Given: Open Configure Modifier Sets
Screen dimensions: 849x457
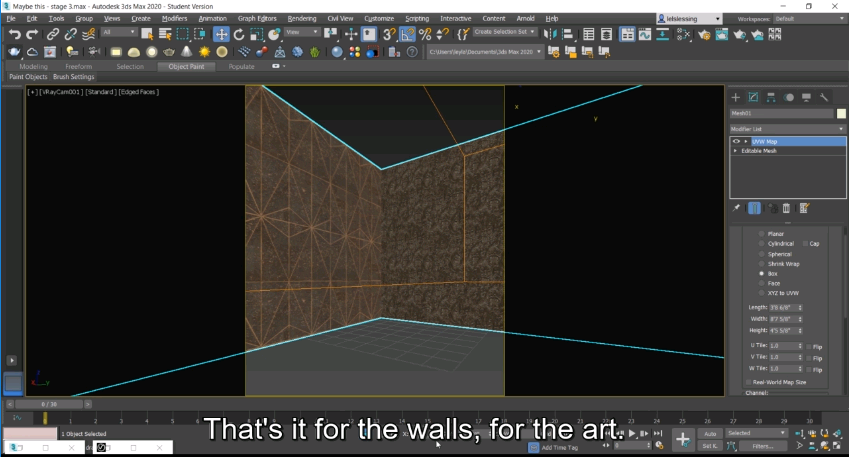Looking at the screenshot, I should 804,208.
